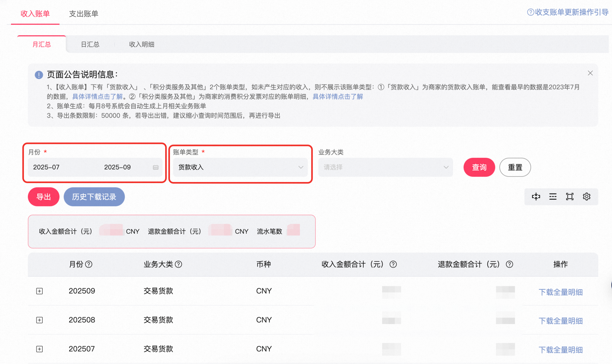Screen dimensions: 612x364
Task: Click 退款金额合计（元） summary label
Action: (175, 231)
